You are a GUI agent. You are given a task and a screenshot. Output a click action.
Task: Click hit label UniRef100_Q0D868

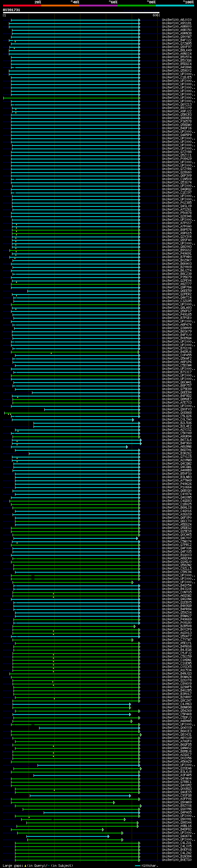tap(177, 413)
